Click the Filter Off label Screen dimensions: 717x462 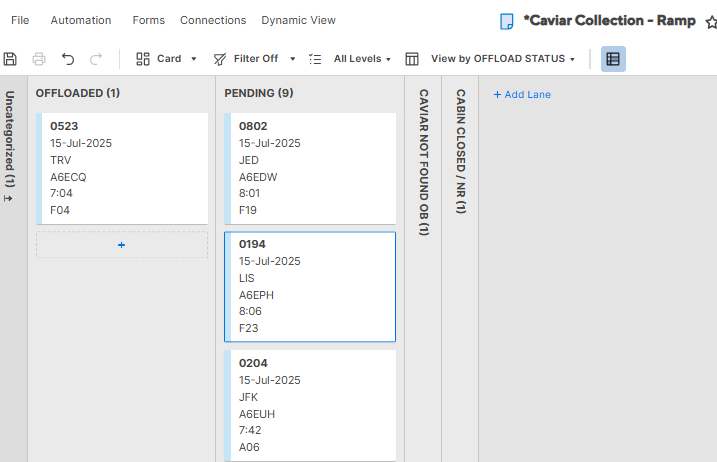coord(256,59)
